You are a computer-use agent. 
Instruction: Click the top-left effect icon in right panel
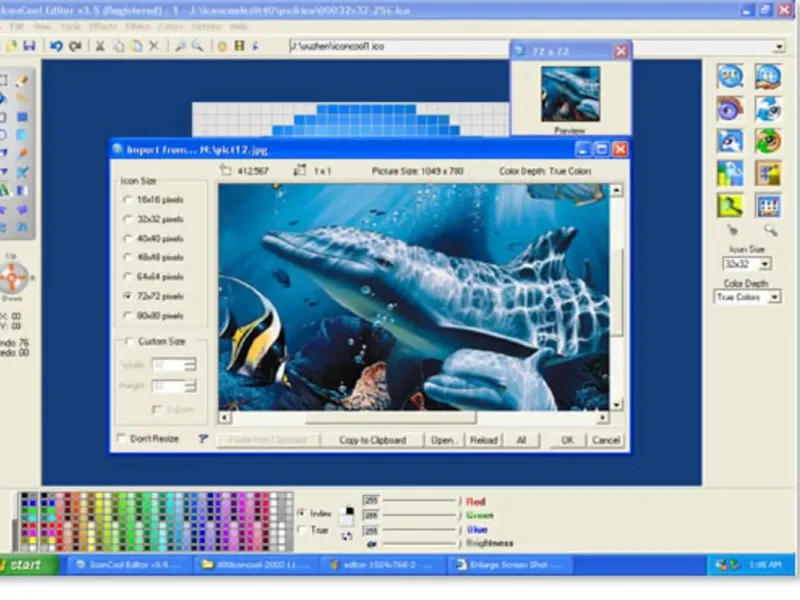tap(730, 77)
